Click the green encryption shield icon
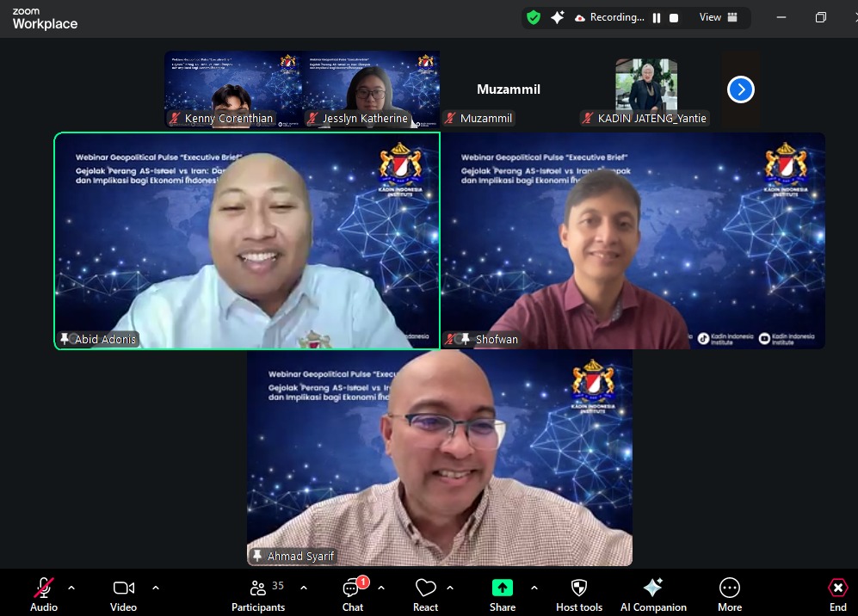Viewport: 858px width, 616px height. (534, 17)
